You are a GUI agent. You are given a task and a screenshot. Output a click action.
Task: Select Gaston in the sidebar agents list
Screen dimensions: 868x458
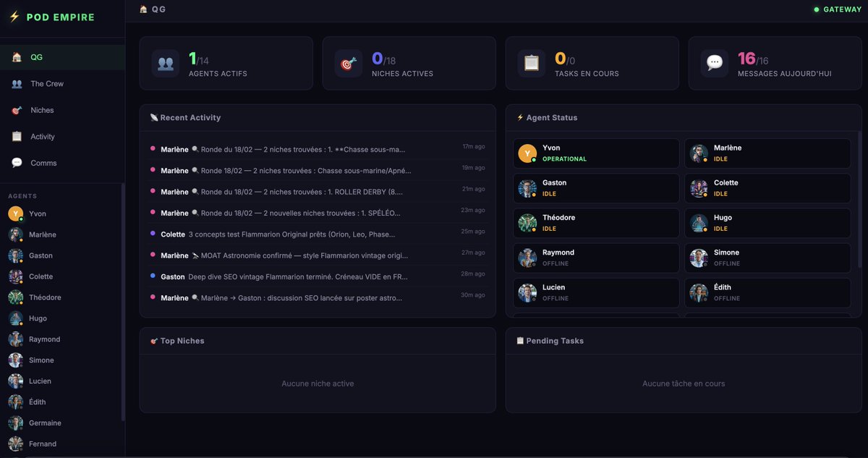tap(62, 256)
